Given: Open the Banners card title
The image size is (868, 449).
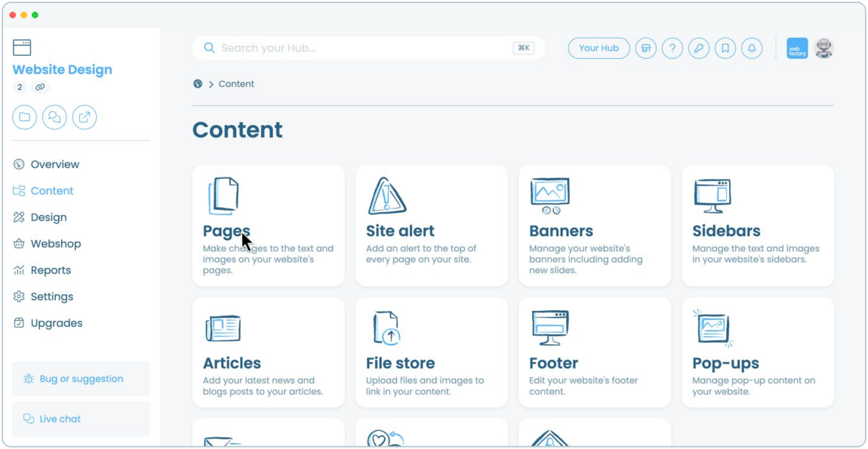Looking at the screenshot, I should pos(561,231).
